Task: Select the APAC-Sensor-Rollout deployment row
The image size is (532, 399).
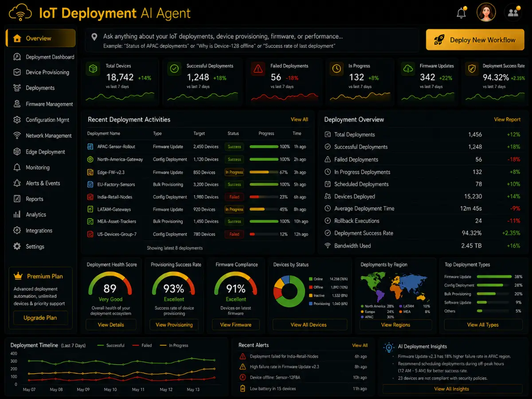Action: (x=198, y=147)
